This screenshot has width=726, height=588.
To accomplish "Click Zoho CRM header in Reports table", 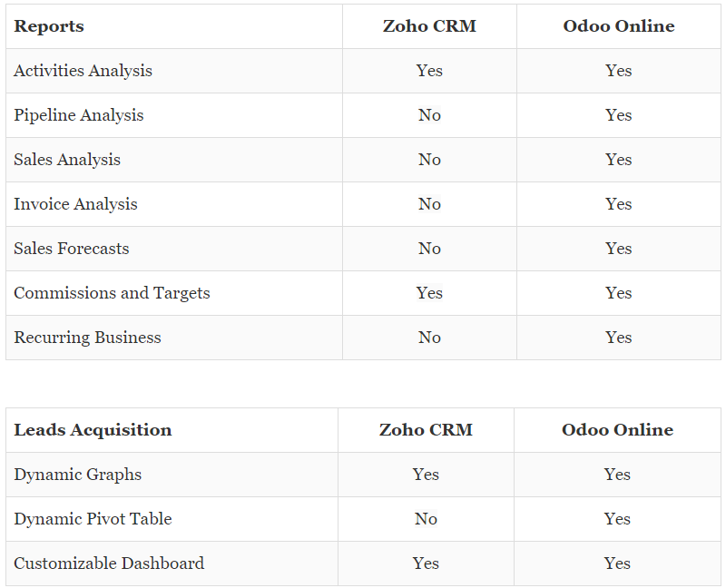I will pyautogui.click(x=429, y=26).
